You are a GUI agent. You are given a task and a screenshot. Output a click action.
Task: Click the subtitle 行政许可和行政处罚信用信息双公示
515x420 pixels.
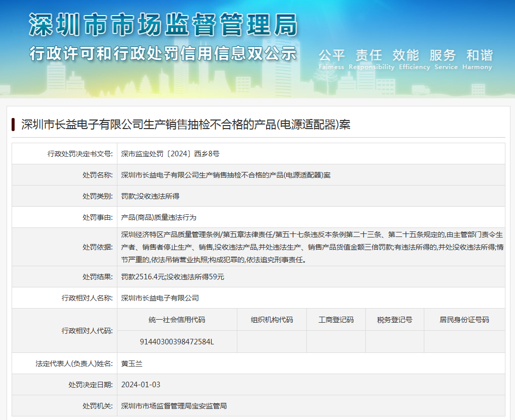163,53
